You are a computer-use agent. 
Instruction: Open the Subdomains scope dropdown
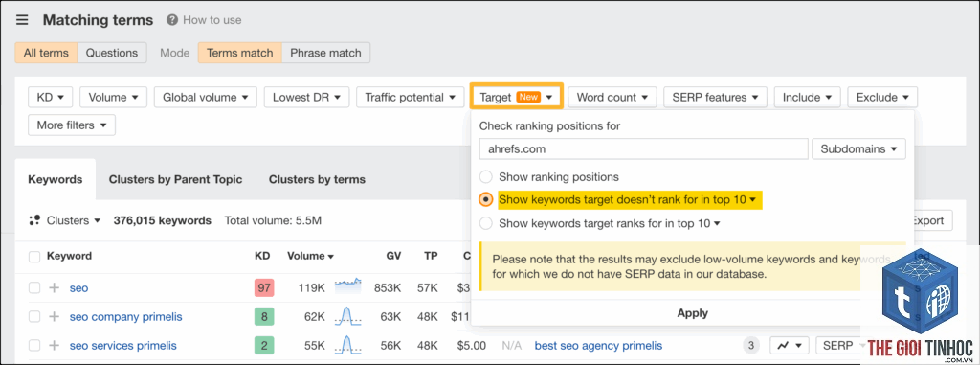point(858,149)
